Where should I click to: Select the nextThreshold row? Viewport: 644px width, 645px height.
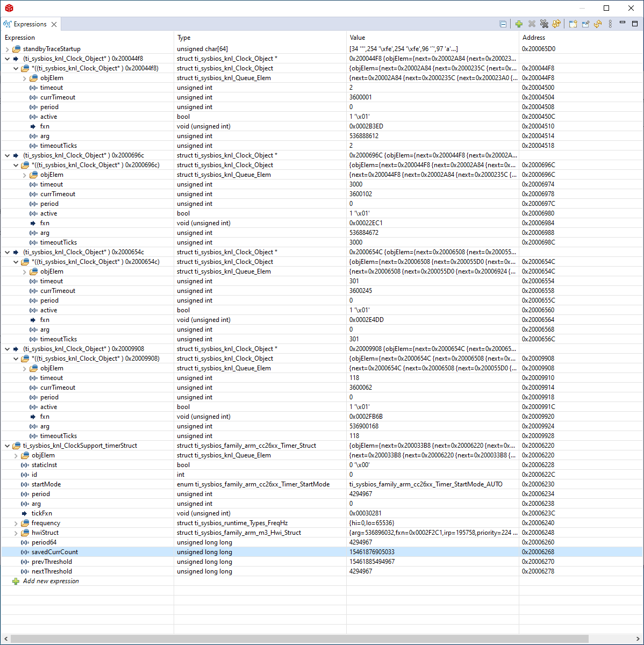pos(321,571)
